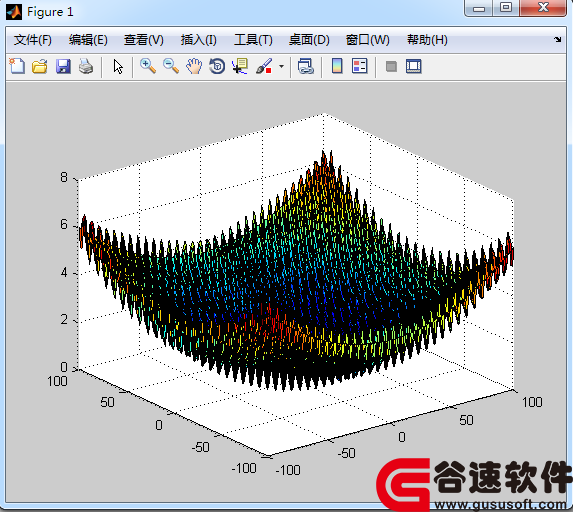Toggle the Brush data tool
The height and width of the screenshot is (512, 573).
[264, 67]
